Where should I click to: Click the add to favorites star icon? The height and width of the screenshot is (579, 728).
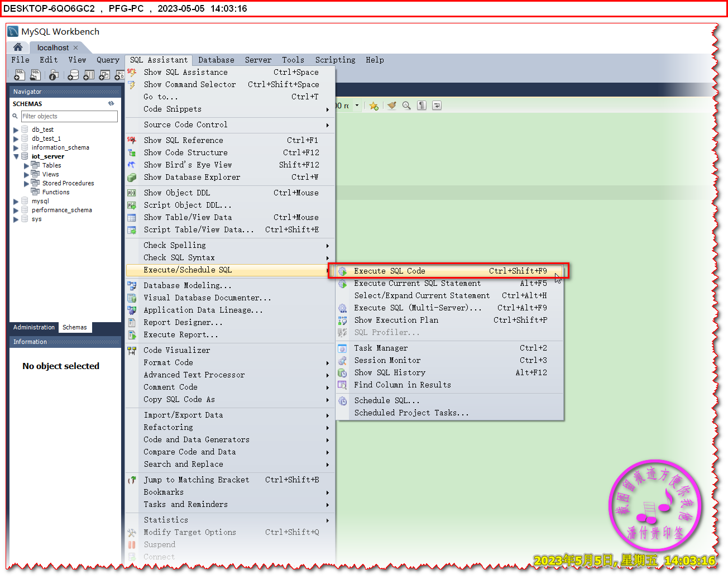tap(374, 106)
